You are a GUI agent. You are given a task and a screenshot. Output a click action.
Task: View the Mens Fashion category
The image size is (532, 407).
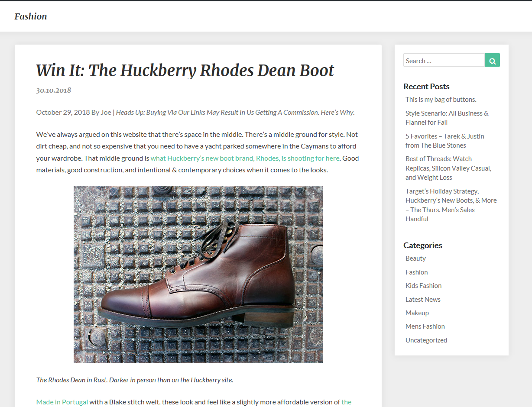[x=425, y=326]
